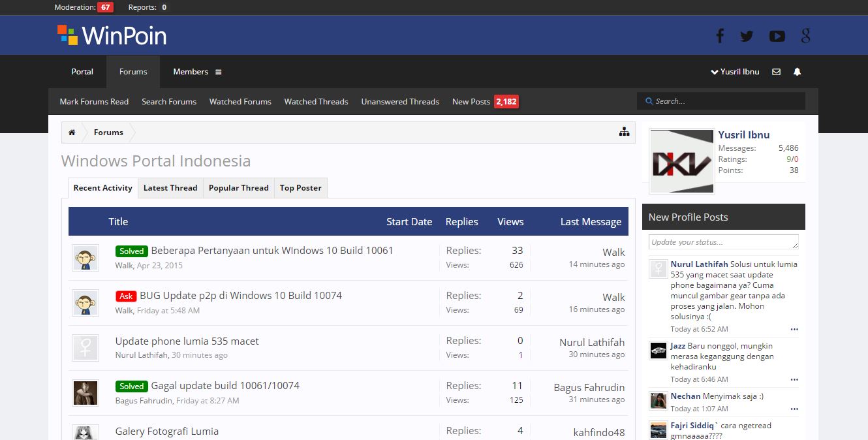868x440 pixels.
Task: Open thread Galery Fotografi Lumia
Action: click(167, 432)
